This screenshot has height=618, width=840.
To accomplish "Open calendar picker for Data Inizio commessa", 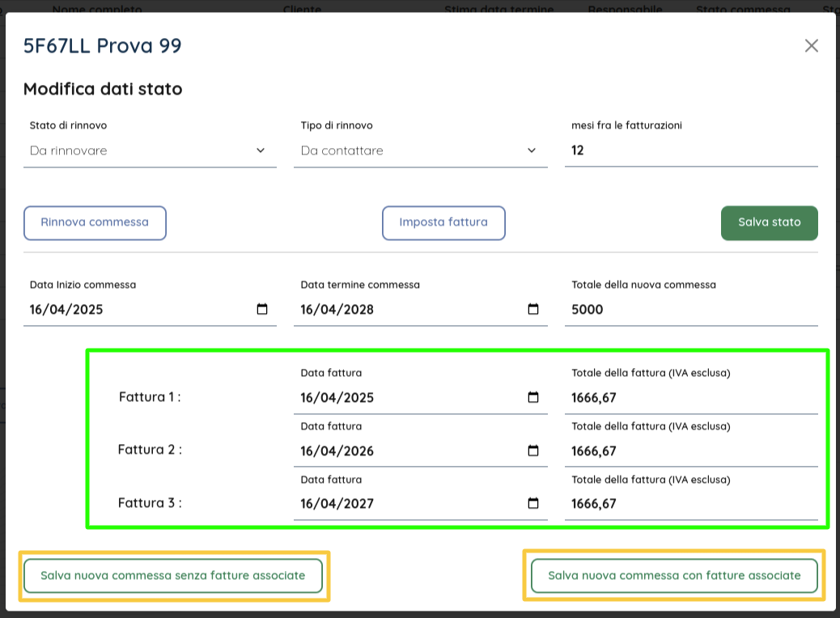I will click(262, 309).
